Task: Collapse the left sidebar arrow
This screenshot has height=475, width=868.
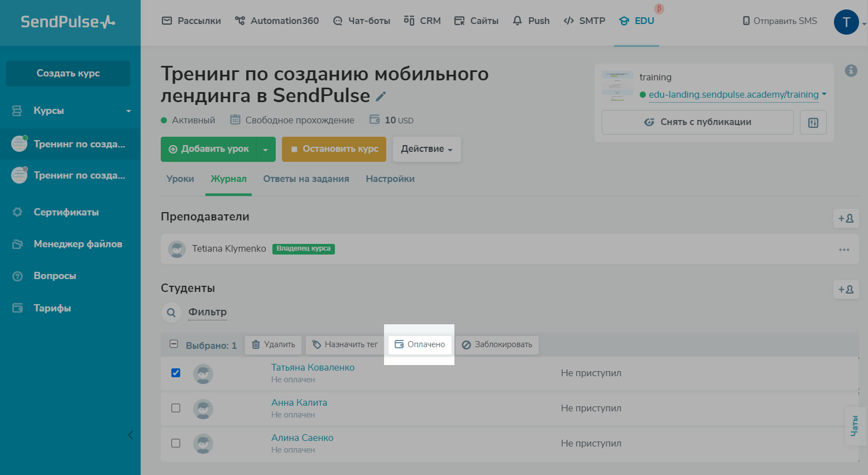Action: pyautogui.click(x=130, y=435)
